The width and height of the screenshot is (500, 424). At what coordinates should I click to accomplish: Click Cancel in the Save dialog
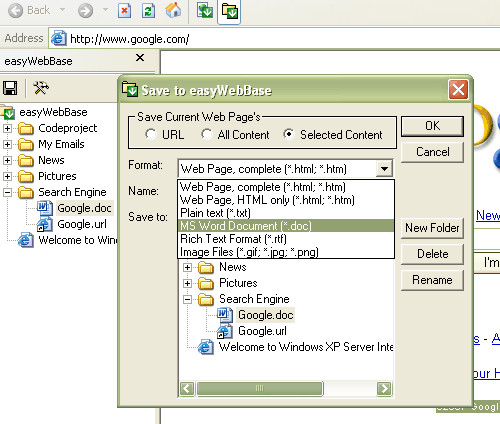coord(432,152)
